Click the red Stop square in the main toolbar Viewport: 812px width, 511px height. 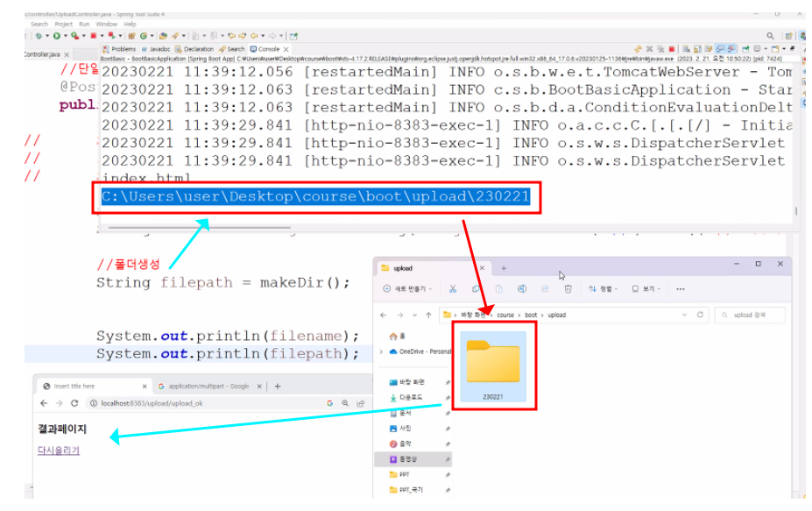(x=94, y=36)
